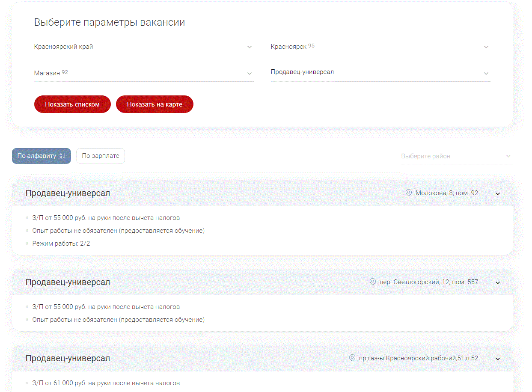
Task: Expand the vacancy at Красноярский рабочий, 51
Action: 498,359
